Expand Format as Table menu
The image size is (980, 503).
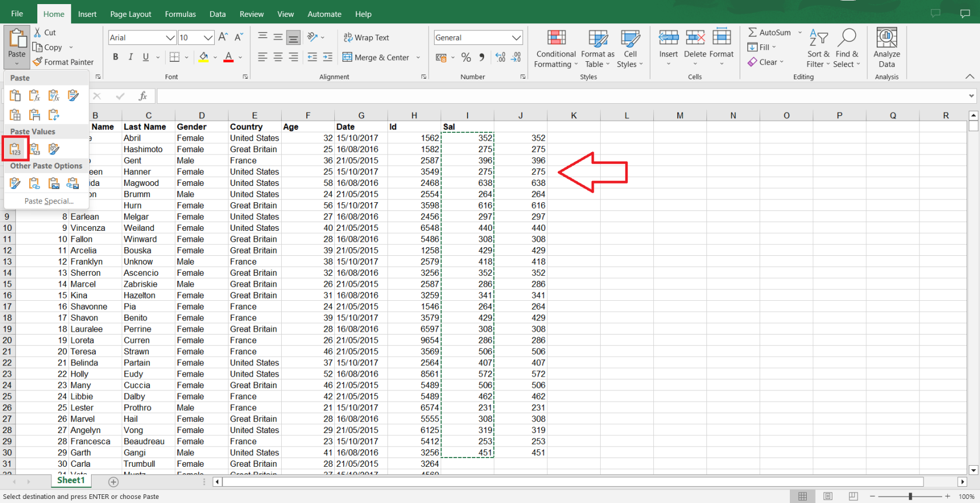point(598,48)
